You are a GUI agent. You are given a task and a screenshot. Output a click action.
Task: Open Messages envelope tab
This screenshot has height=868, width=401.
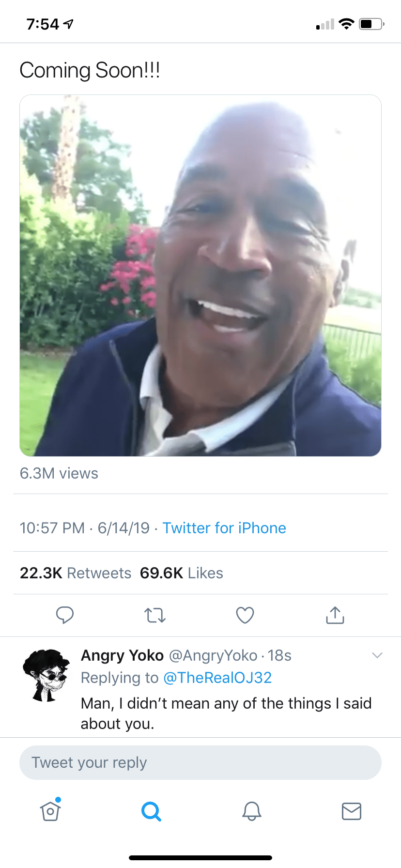tap(352, 811)
